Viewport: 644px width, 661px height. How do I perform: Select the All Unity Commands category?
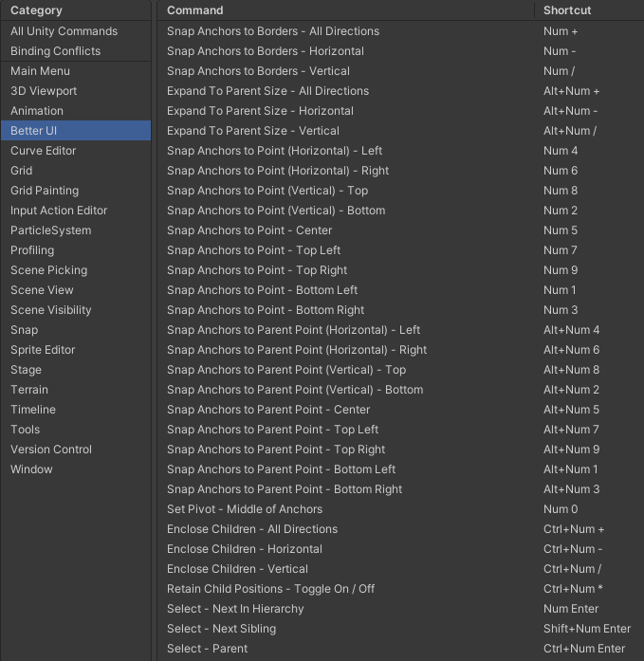click(64, 31)
